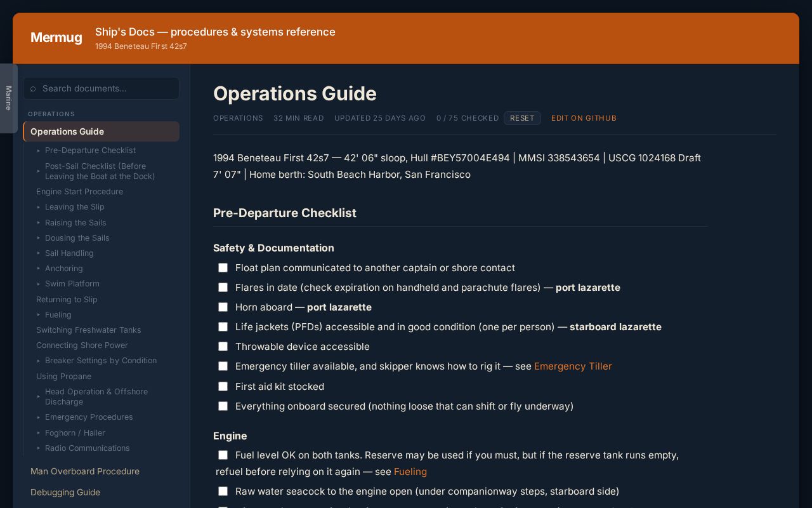Expand the Leaving the Slip arrow
The image size is (812, 508).
pos(39,207)
